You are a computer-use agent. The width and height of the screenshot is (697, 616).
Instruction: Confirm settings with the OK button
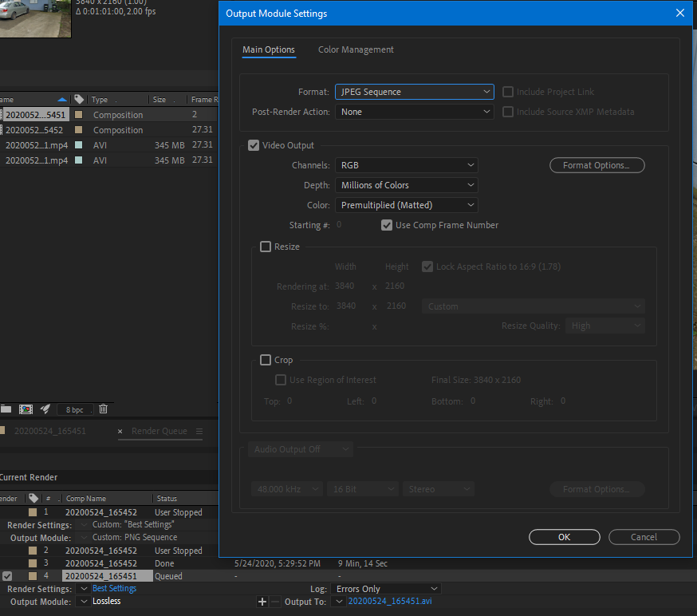point(564,537)
